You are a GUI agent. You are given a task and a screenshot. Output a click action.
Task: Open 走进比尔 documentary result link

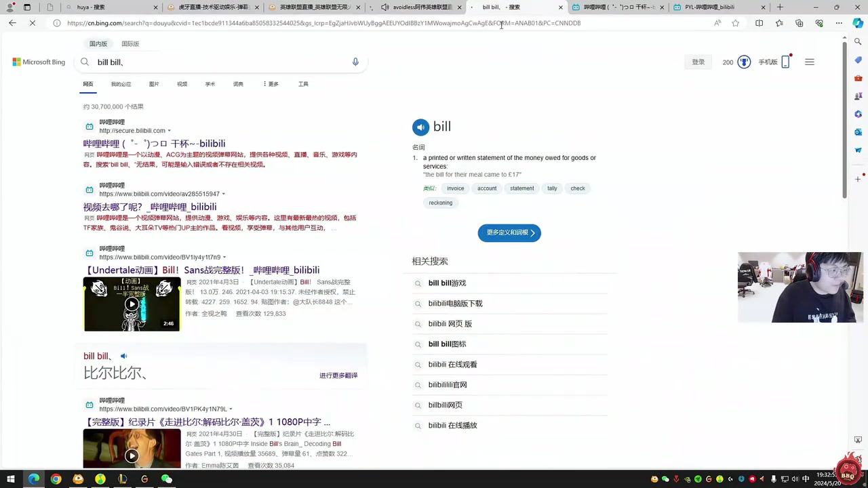click(x=207, y=422)
